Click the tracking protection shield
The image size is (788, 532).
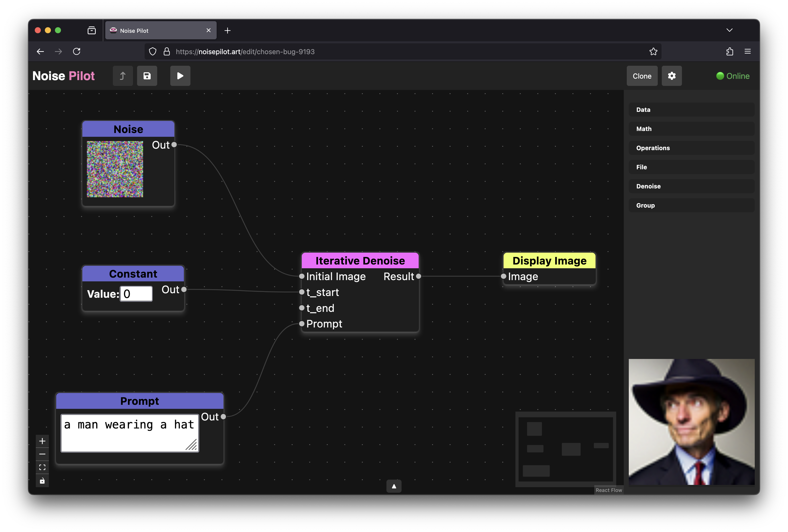point(152,51)
